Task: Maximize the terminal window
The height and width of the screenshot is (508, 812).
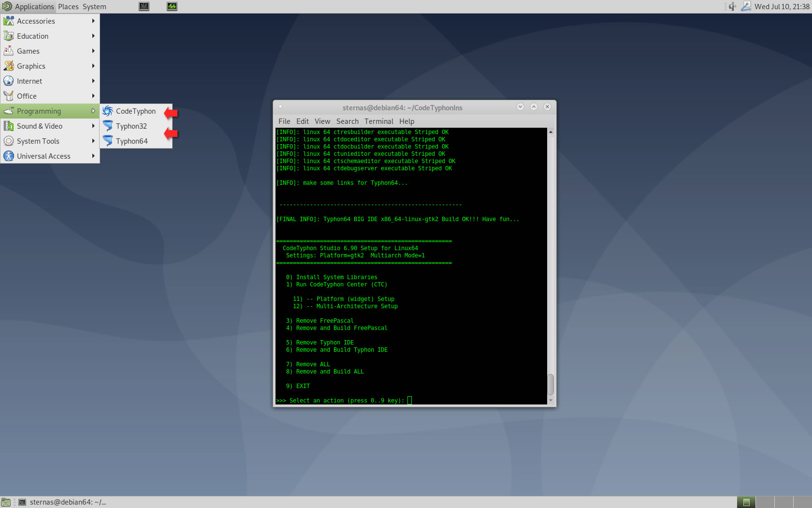Action: 534,107
